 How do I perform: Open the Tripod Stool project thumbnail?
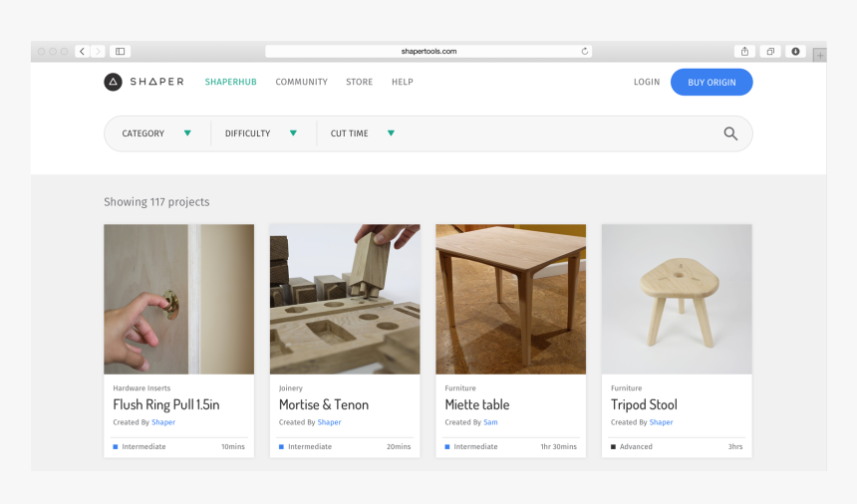click(x=677, y=299)
